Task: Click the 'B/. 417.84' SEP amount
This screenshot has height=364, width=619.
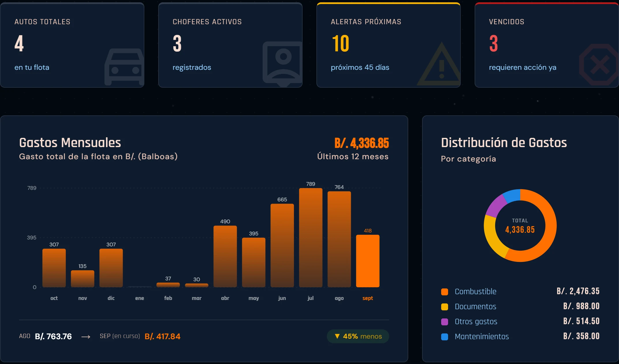Action: pyautogui.click(x=163, y=336)
